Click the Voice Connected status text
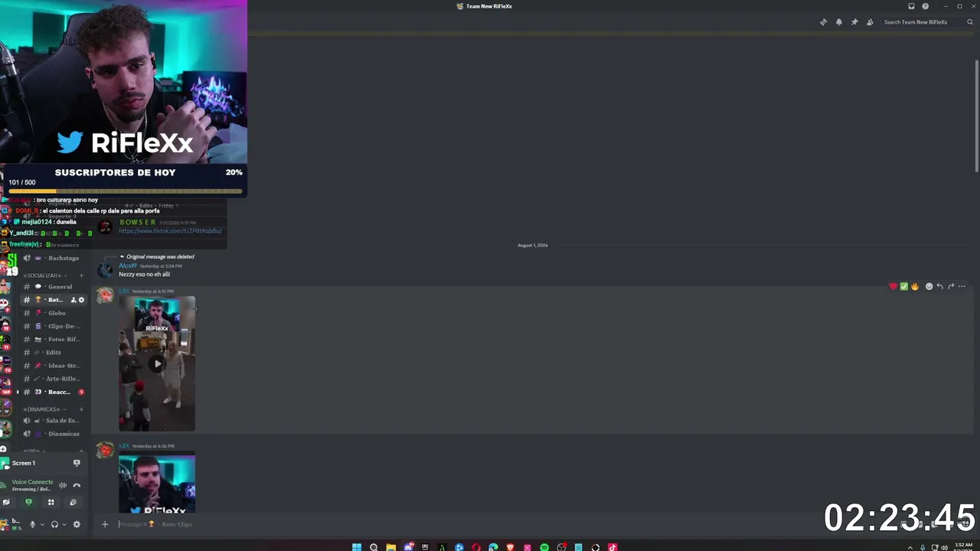 click(x=33, y=482)
